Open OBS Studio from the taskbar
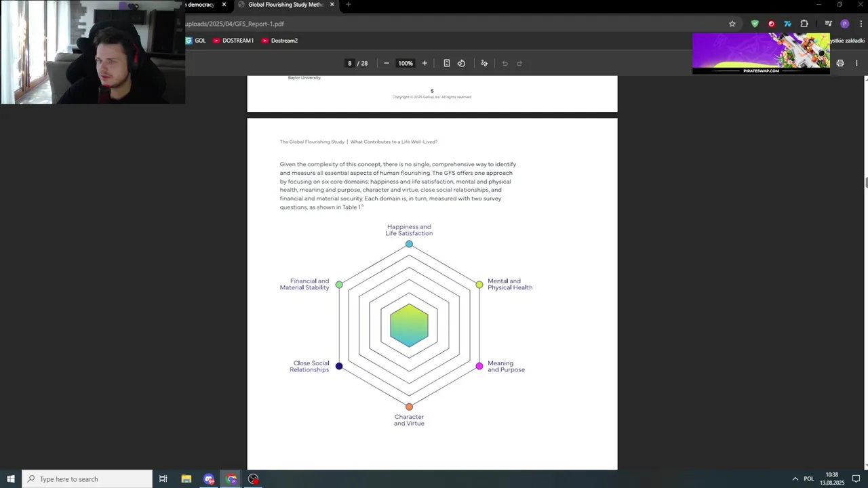The image size is (868, 488). 253,479
